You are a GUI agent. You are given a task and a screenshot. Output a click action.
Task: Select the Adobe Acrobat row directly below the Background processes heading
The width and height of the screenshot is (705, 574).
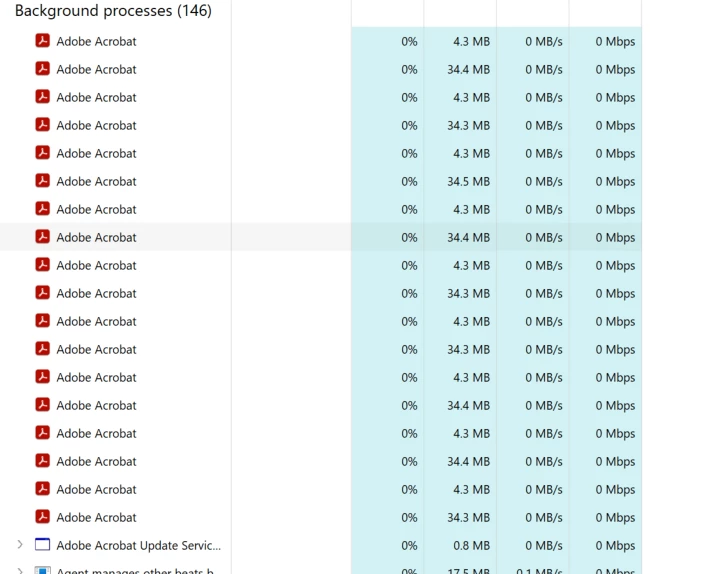point(321,41)
